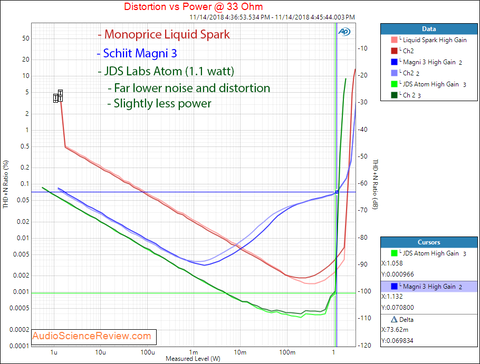The image size is (480, 364).
Task: Click the -10 tick on the right dB axis
Action: point(363,48)
